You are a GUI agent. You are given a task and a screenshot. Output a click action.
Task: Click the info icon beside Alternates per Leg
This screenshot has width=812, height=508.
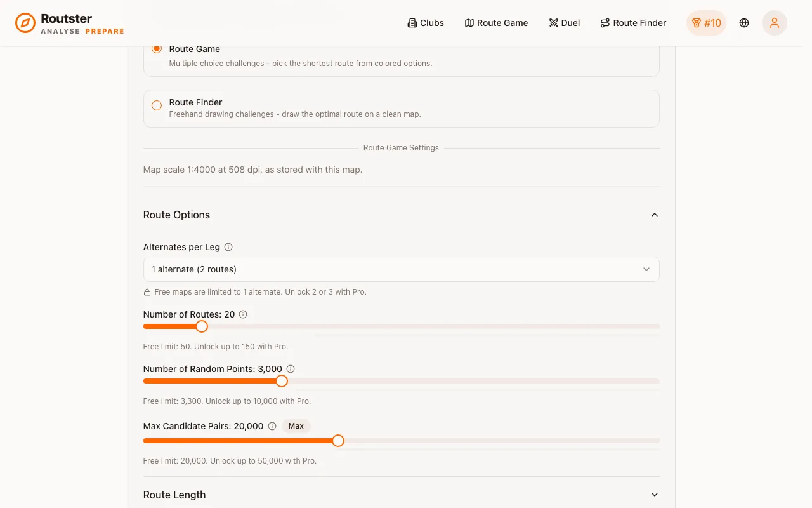pos(228,247)
